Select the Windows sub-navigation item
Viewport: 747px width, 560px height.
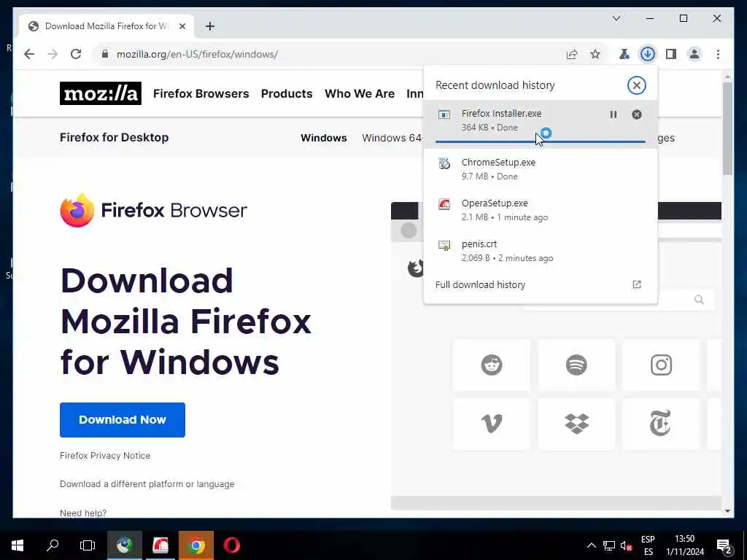323,138
